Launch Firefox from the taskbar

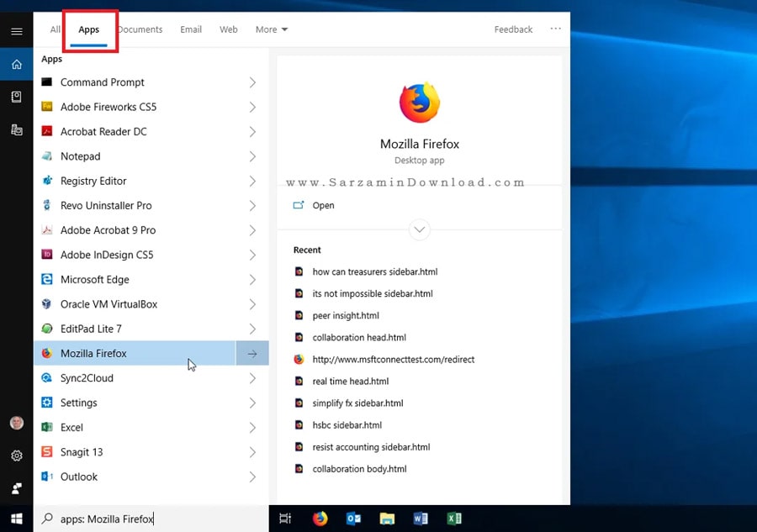(320, 519)
